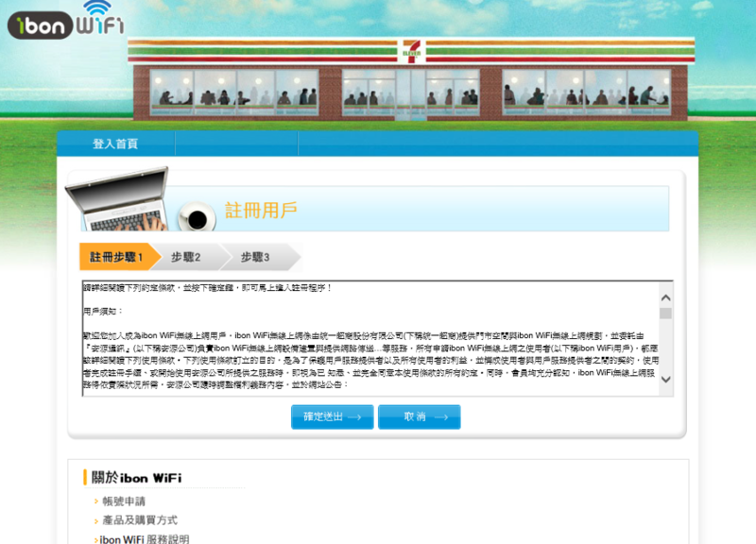The image size is (756, 544).
Task: Click the ibon WiFi logo
Action: (66, 20)
